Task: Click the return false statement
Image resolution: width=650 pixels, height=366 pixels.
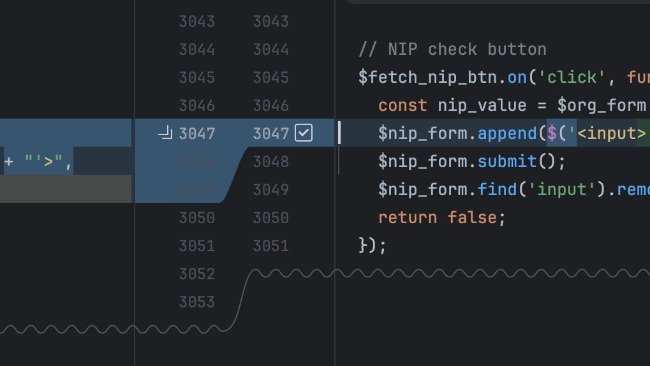Action: [441, 218]
